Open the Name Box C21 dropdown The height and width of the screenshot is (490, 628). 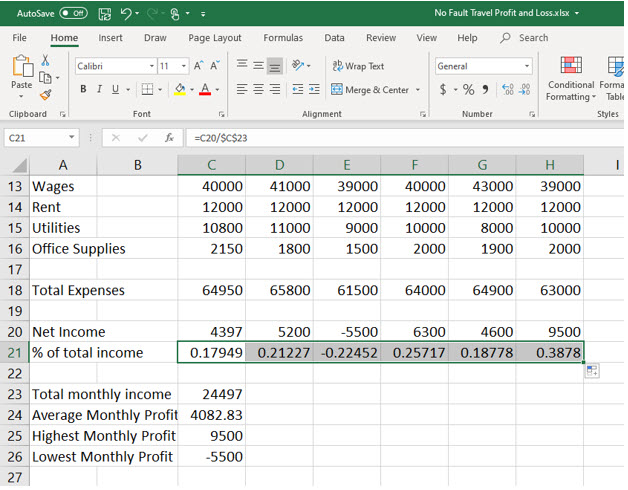coord(71,137)
